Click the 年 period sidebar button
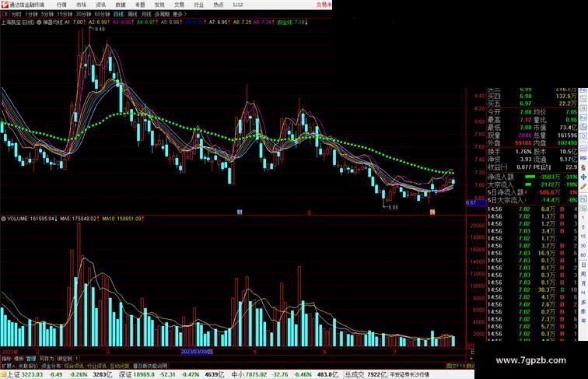 [583, 321]
